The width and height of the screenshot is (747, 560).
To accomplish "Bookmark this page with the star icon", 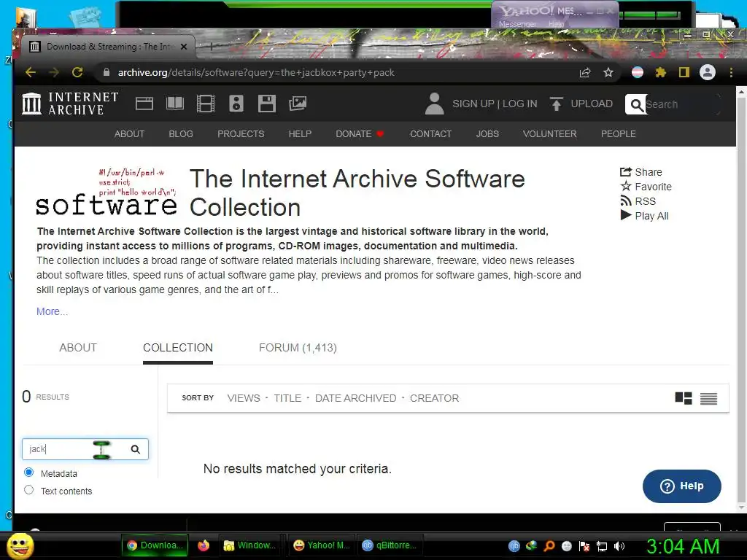I will click(608, 72).
